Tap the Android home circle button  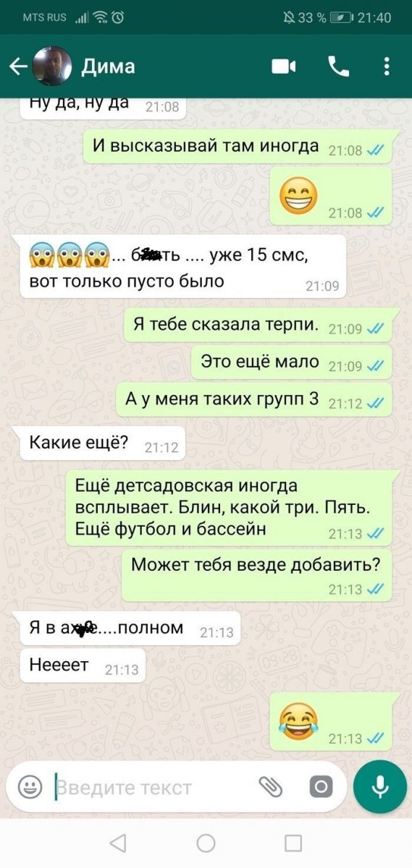(206, 843)
